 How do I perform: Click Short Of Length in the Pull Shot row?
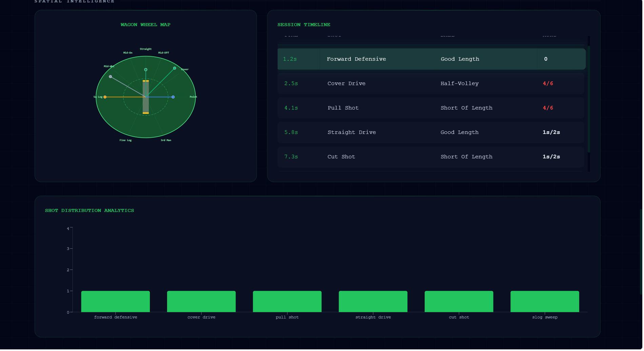pos(466,108)
